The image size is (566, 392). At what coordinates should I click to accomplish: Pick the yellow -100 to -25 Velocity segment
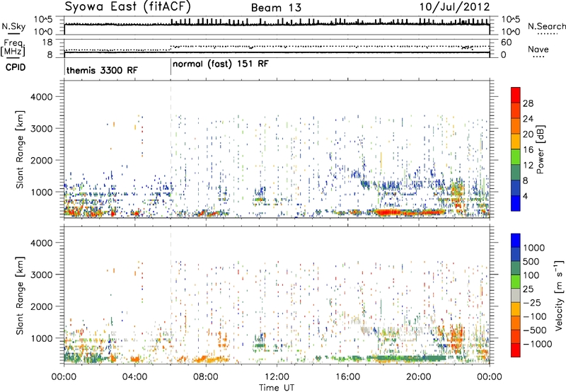pyautogui.click(x=516, y=309)
